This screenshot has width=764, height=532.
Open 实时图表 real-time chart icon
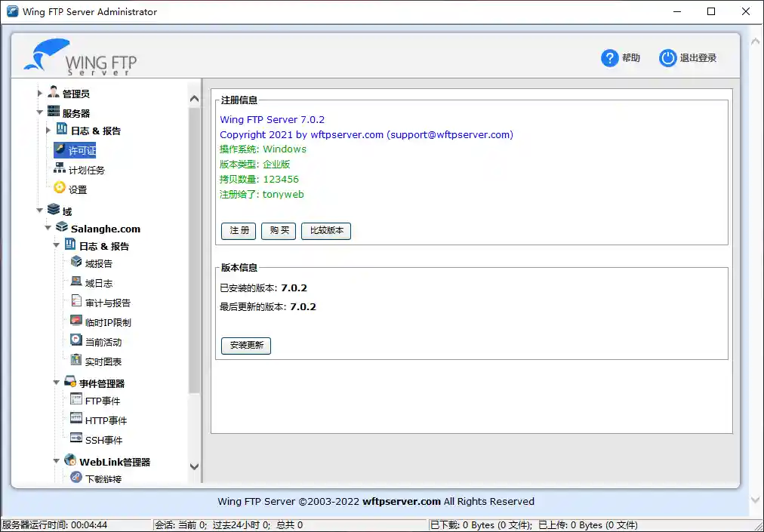[75, 361]
